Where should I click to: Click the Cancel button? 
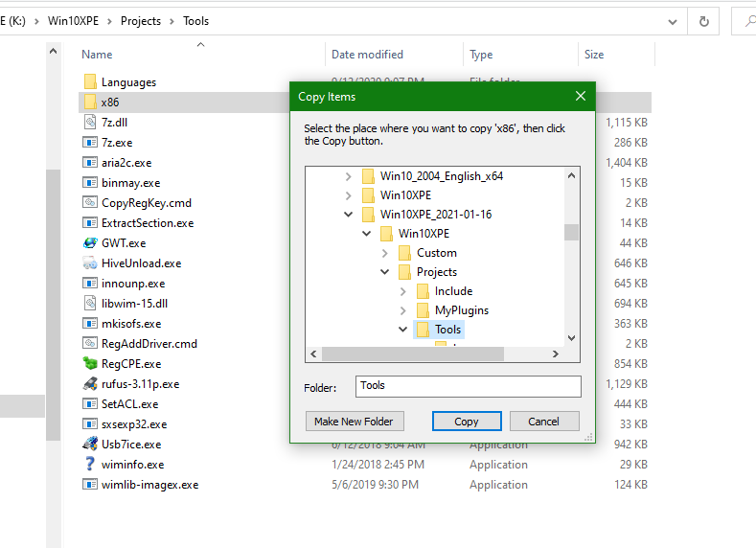click(544, 422)
